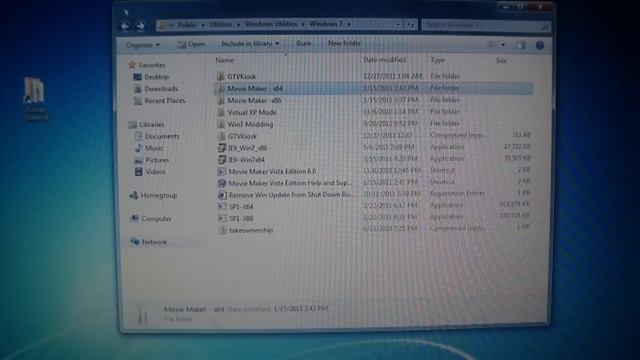
Task: Select the IE9_Win7_x86 application icon
Action: click(222, 148)
